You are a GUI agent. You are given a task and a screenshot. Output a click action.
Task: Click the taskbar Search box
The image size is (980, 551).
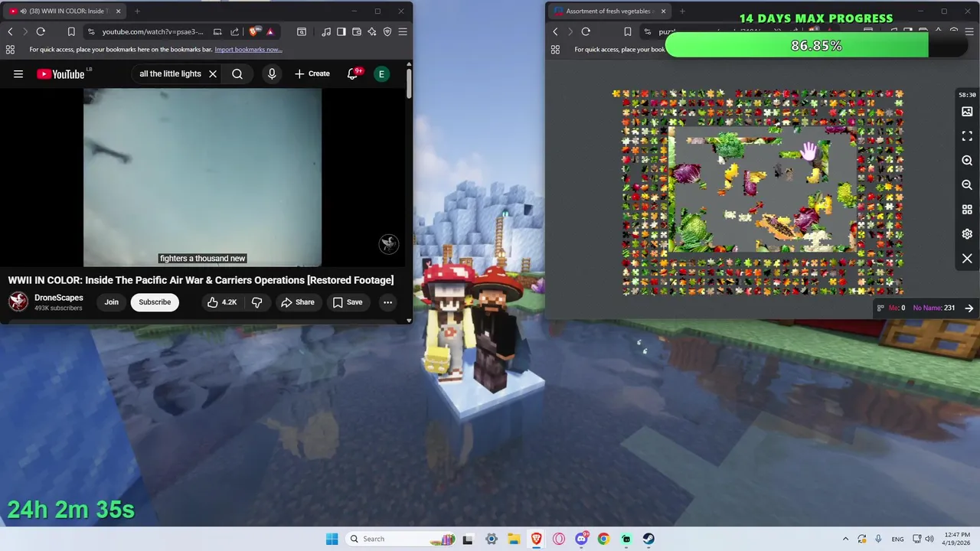(x=400, y=539)
